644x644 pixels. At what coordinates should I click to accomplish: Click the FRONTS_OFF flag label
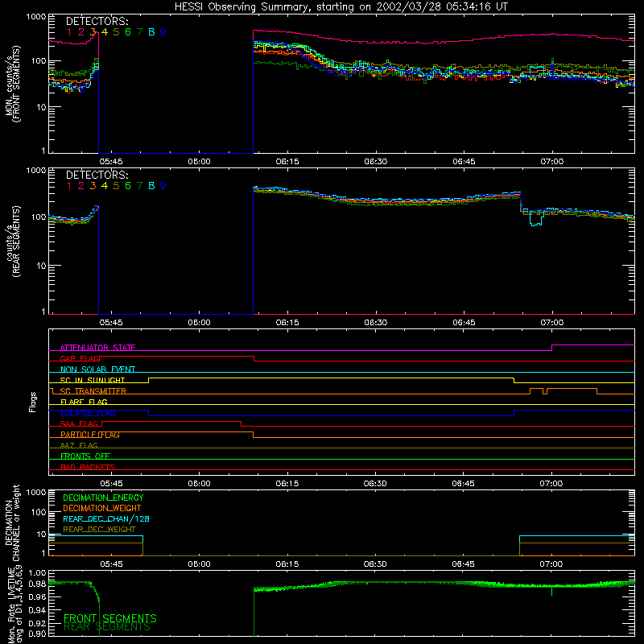pos(85,456)
